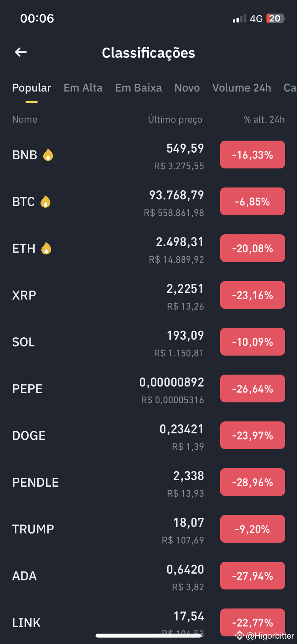Viewport: 297px width, 644px height.
Task: Tap the -16,33% change badge for BNB
Action: point(253,155)
